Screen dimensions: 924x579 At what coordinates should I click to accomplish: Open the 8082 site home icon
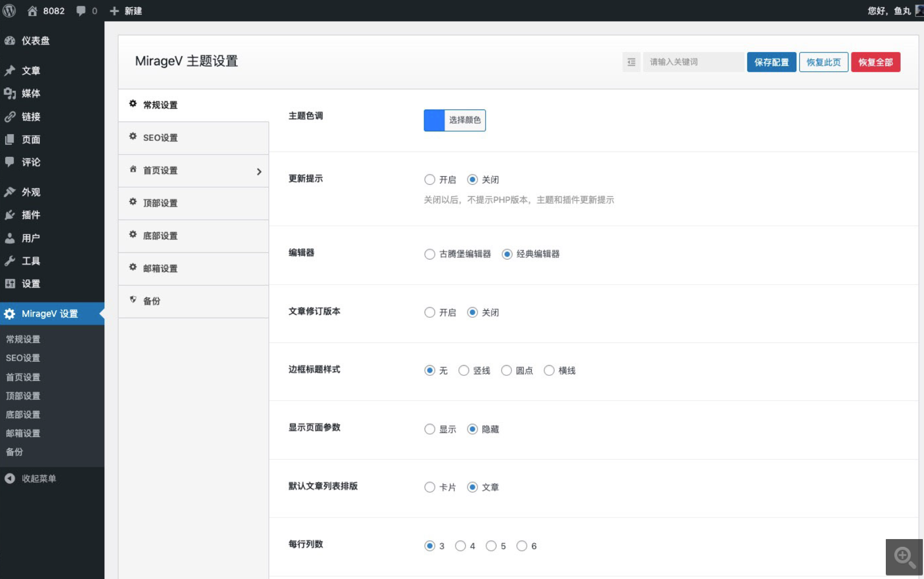pos(32,11)
